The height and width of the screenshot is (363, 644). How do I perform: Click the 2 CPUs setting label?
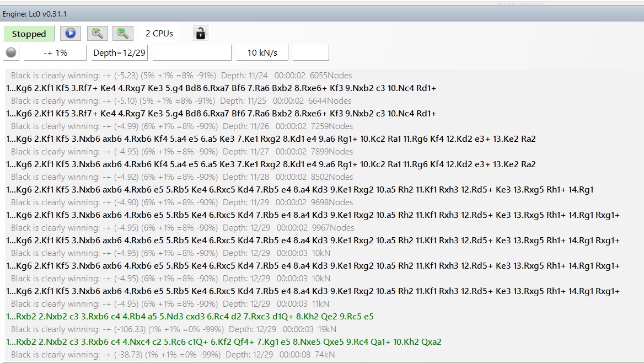pos(159,34)
